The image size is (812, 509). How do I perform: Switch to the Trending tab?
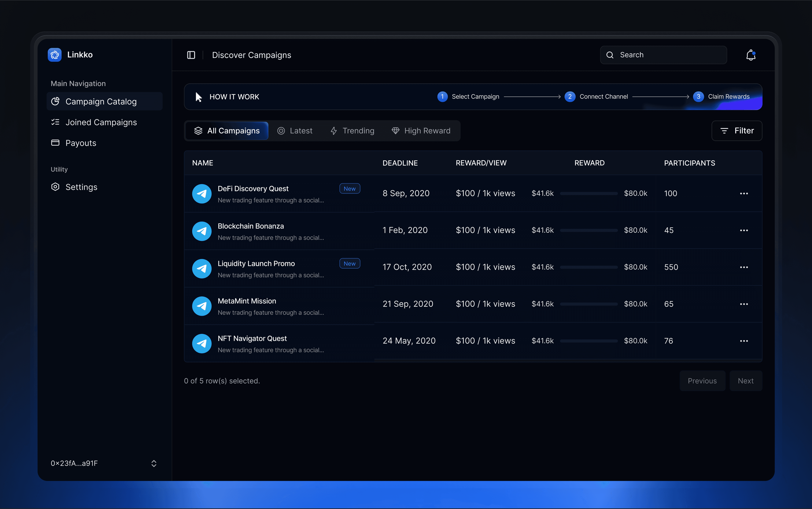click(x=352, y=131)
